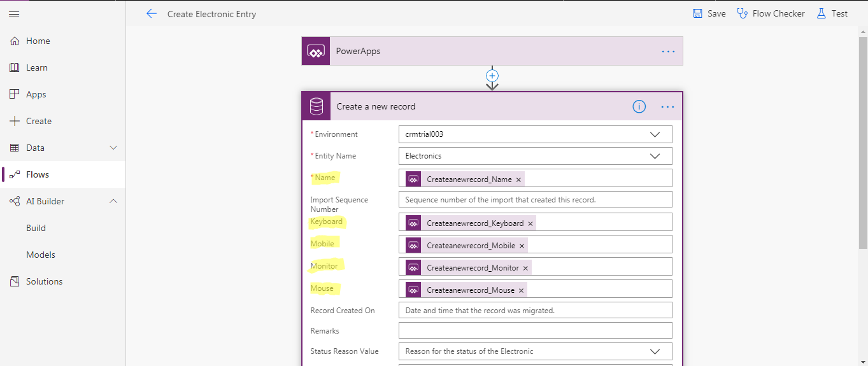Select Apps in the navigation
This screenshot has width=868, height=366.
[62, 94]
